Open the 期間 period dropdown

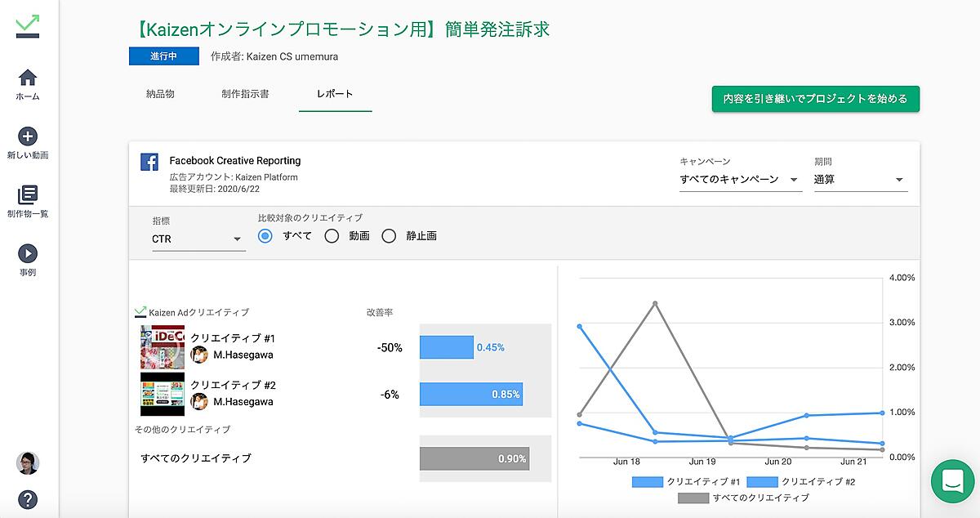click(860, 180)
